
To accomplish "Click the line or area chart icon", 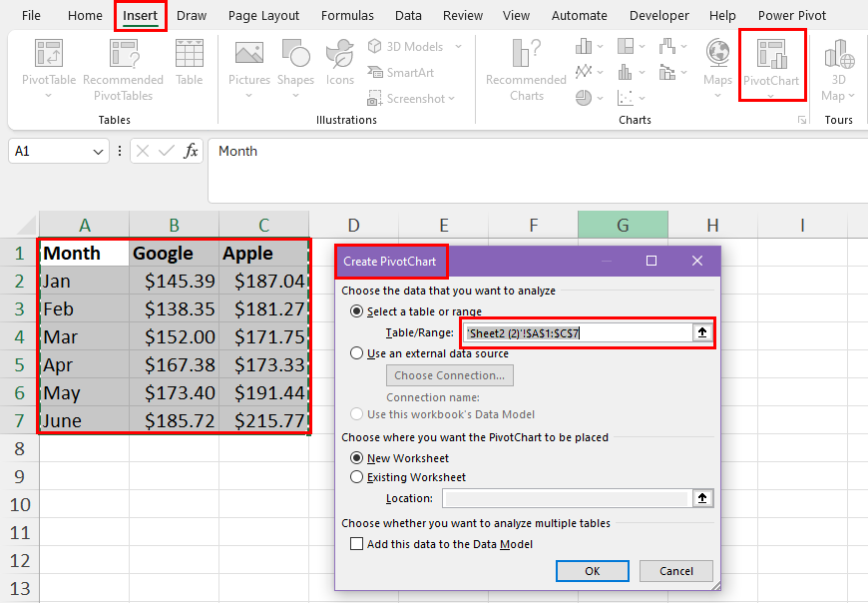I will 584,72.
